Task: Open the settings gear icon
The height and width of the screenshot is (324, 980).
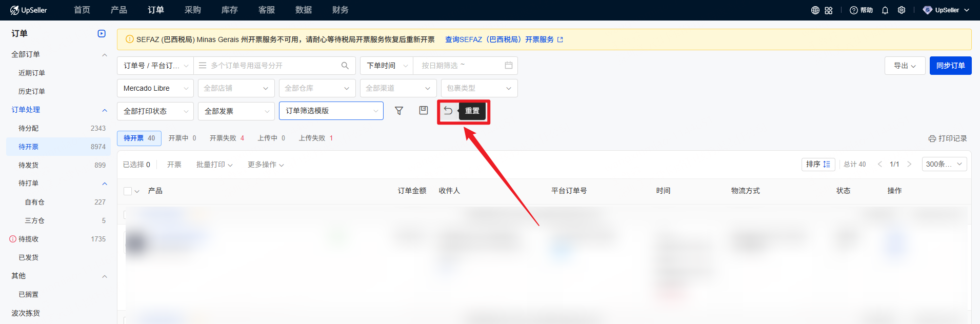Action: pos(902,10)
